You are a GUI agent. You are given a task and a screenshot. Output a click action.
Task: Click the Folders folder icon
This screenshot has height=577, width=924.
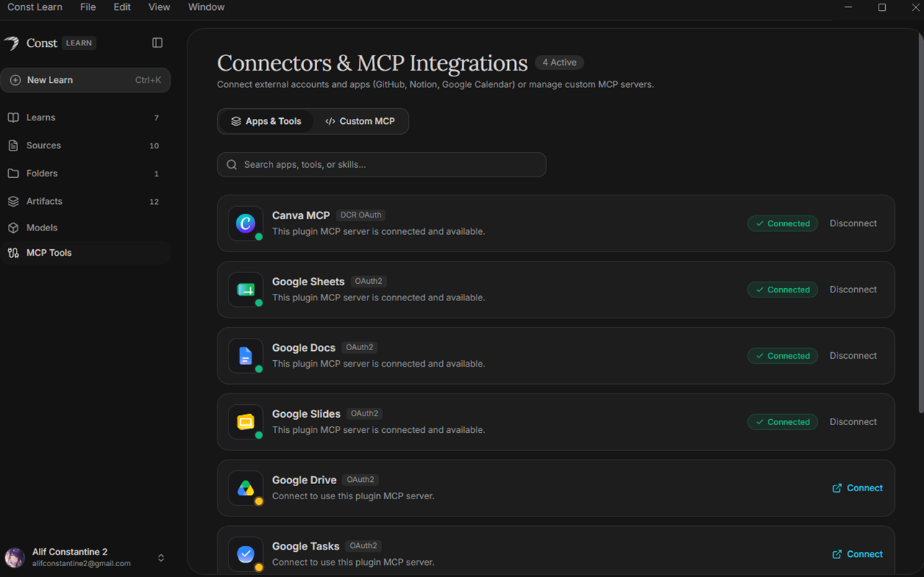tap(13, 174)
